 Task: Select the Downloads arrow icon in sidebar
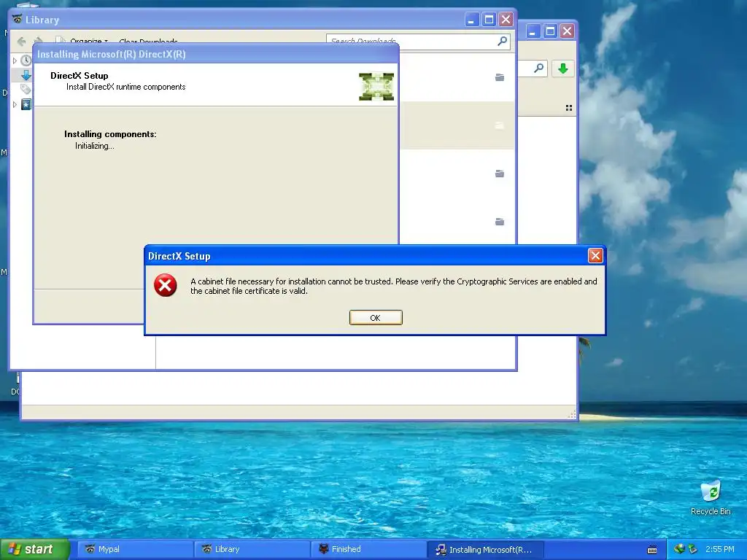[26, 75]
